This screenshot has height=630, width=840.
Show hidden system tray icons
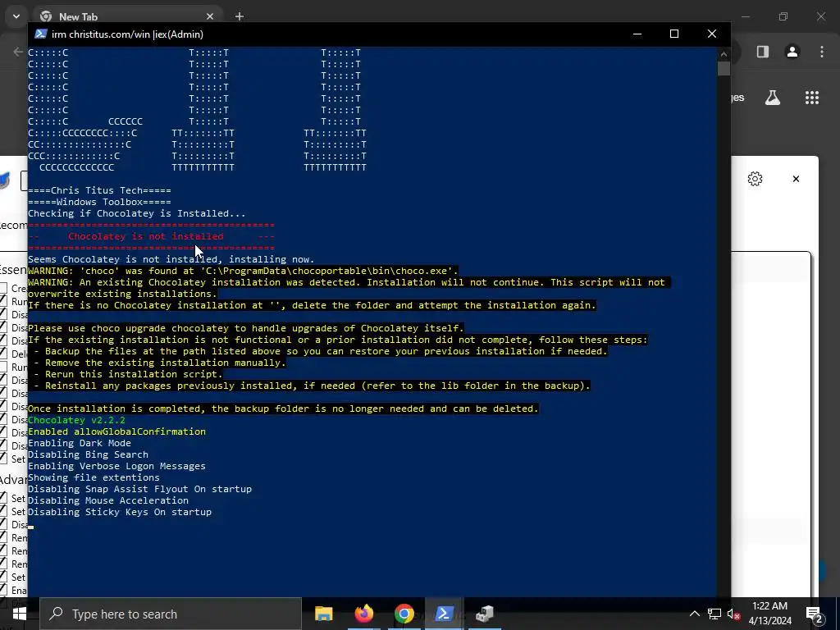(694, 614)
